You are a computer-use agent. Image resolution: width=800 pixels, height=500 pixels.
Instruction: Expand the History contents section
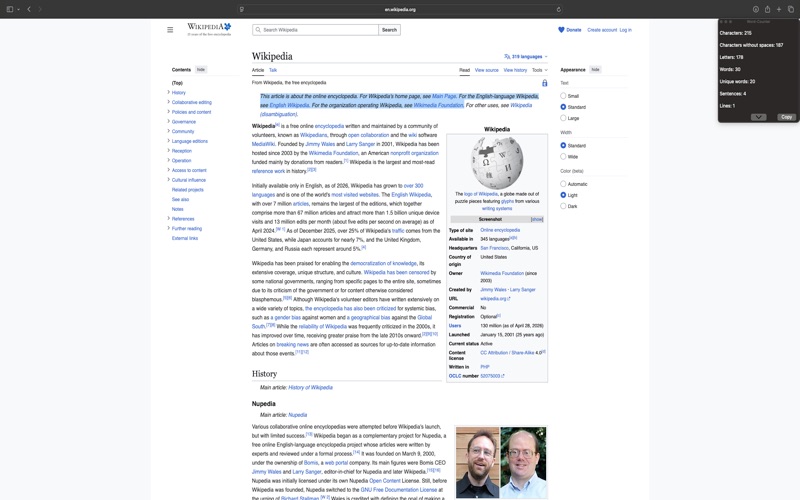click(x=168, y=92)
